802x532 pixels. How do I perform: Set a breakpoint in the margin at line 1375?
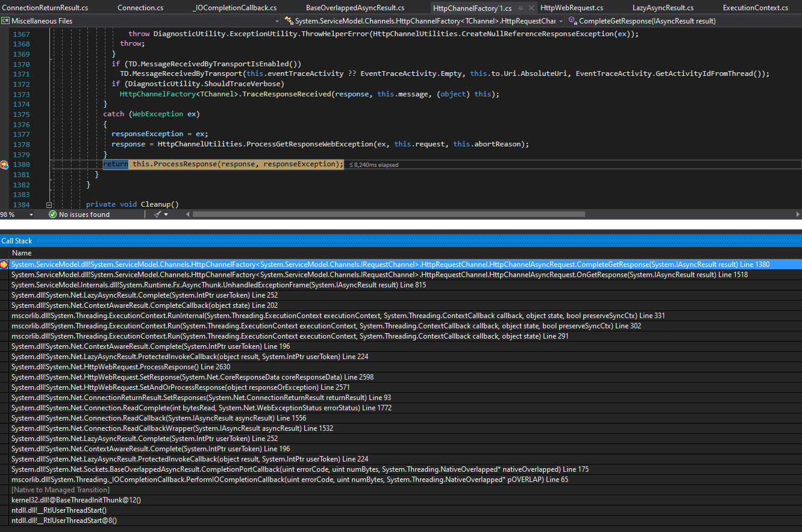5,114
